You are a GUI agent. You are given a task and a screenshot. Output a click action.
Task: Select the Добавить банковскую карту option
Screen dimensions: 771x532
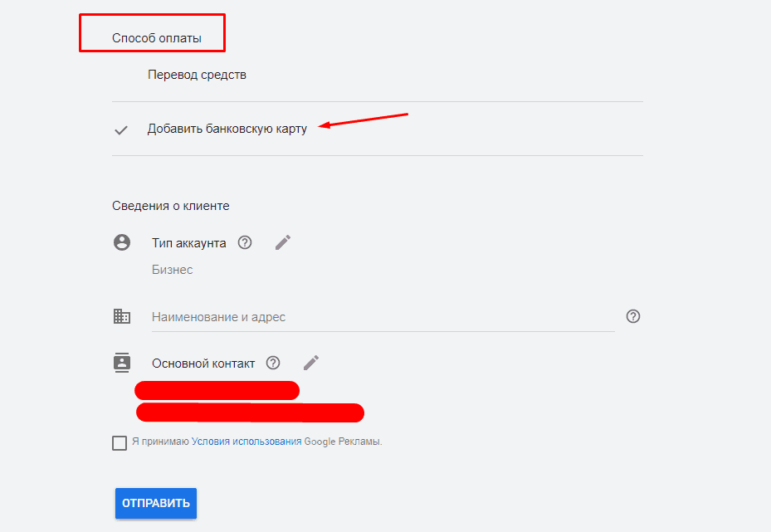[228, 129]
